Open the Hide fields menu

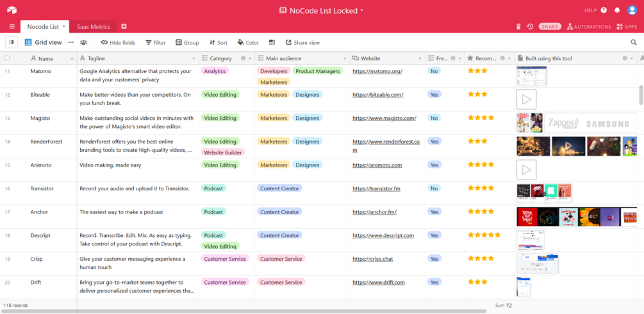coord(118,42)
